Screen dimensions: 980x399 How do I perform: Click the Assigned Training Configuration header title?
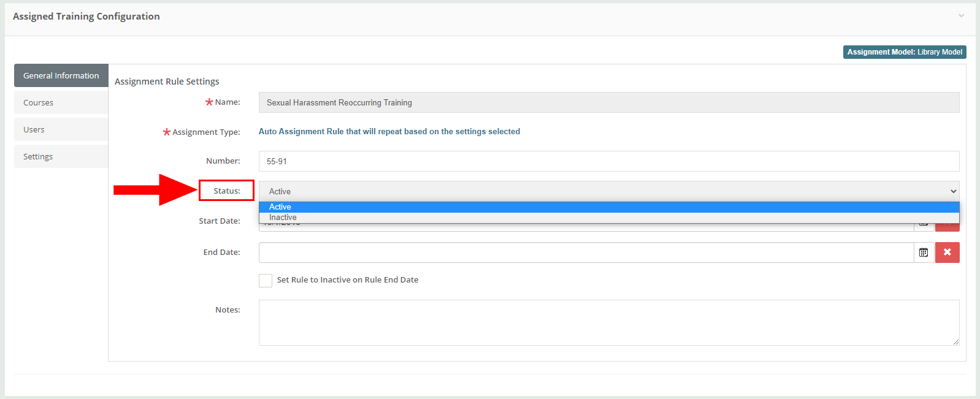[x=86, y=16]
